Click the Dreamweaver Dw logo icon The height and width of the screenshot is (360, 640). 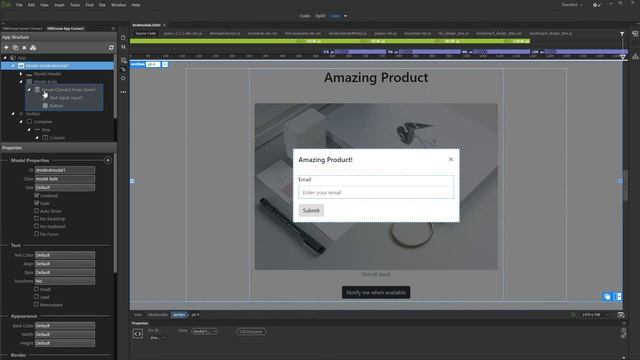tap(6, 4)
